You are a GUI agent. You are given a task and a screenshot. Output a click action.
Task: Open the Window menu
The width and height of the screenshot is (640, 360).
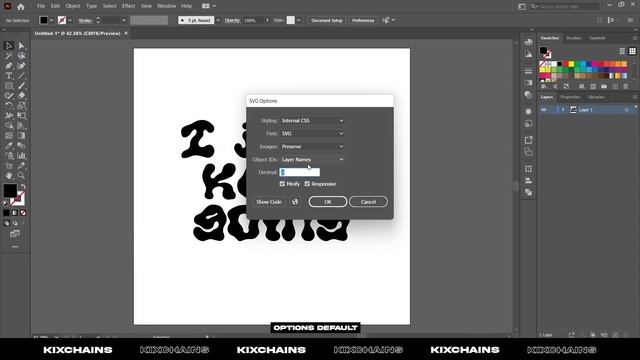(167, 6)
